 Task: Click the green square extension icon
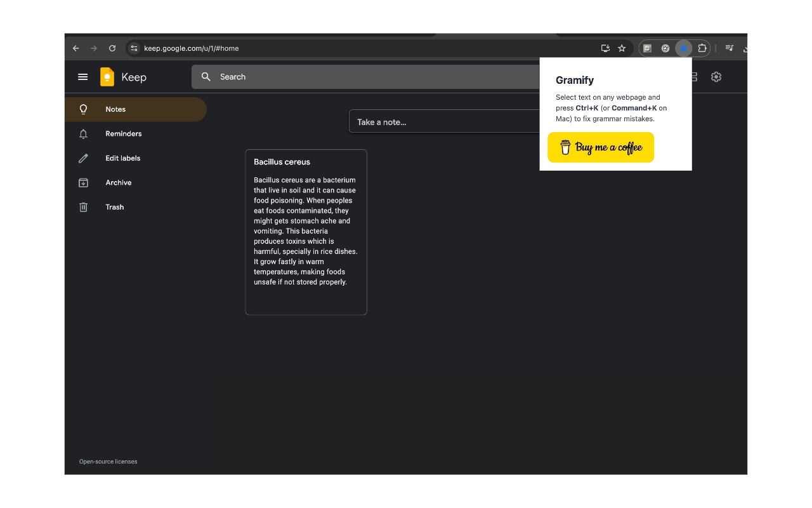[647, 48]
